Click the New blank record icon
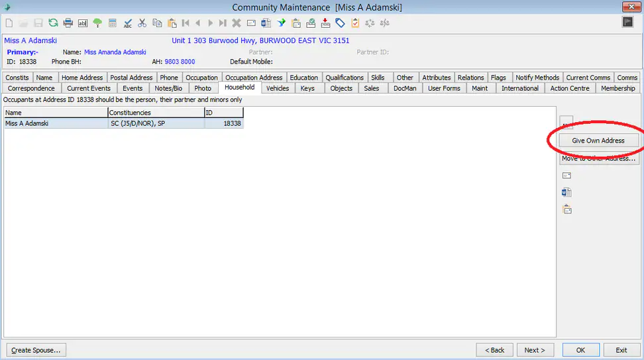 [9, 23]
